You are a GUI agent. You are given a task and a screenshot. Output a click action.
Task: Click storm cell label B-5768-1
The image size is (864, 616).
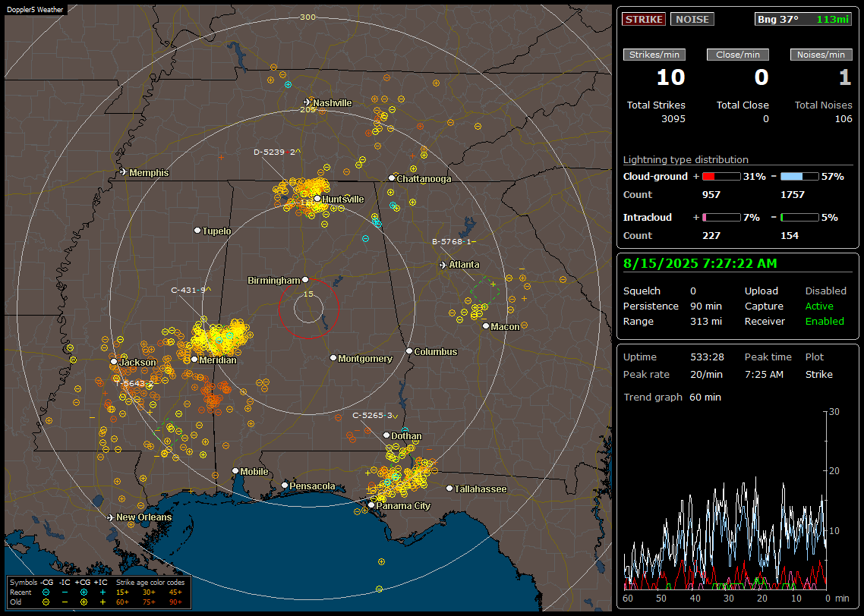(x=453, y=242)
